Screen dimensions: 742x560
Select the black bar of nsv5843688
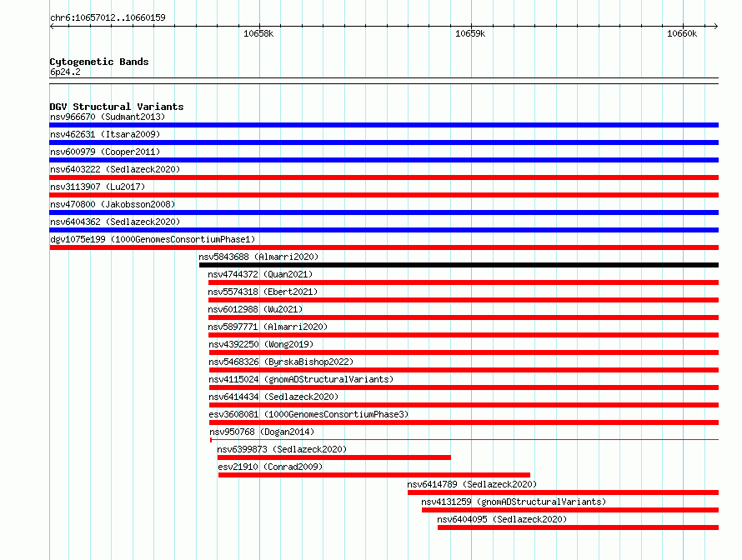[459, 265]
